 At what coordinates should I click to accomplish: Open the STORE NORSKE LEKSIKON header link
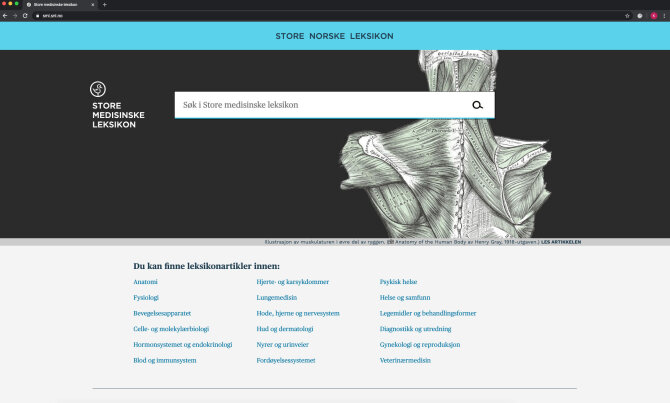coord(335,36)
